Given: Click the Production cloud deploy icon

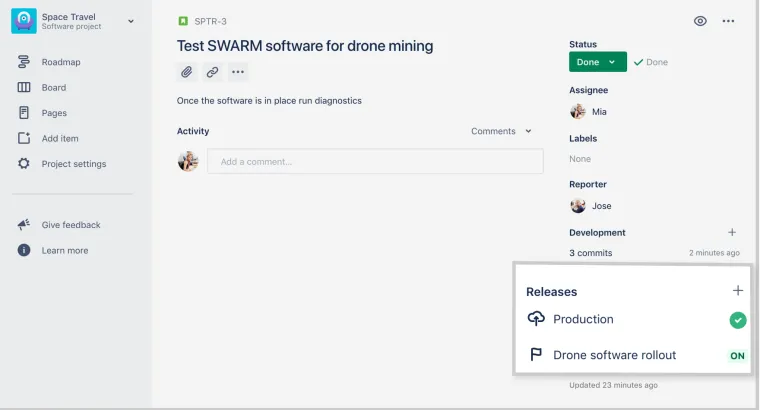Looking at the screenshot, I should (536, 318).
